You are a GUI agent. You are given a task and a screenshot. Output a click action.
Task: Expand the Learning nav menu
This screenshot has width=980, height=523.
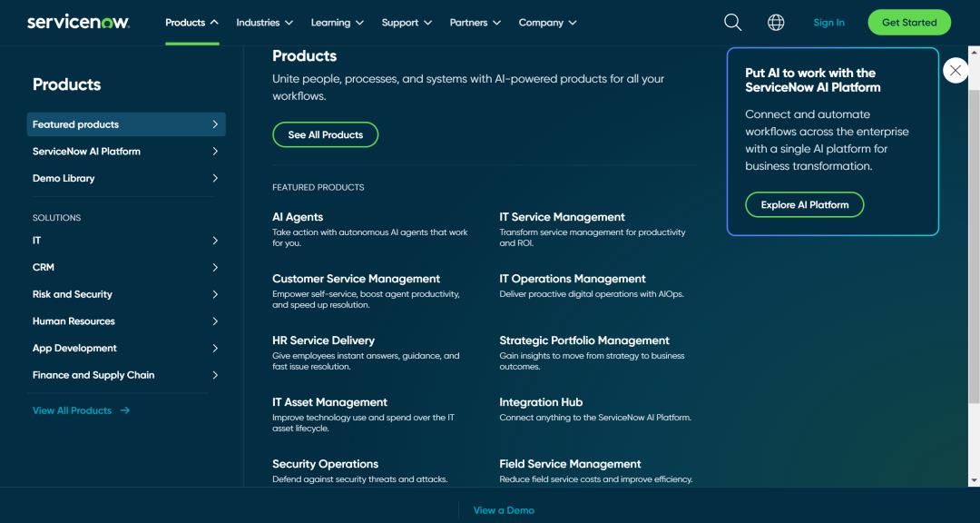[338, 23]
